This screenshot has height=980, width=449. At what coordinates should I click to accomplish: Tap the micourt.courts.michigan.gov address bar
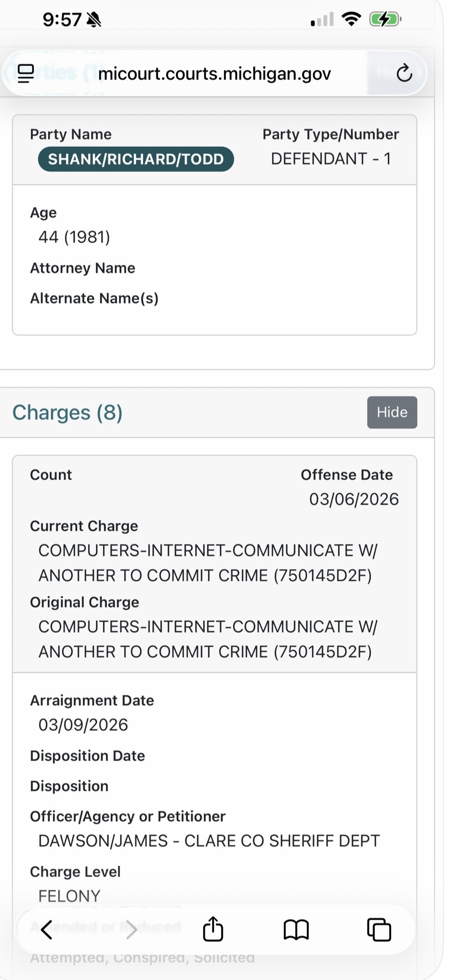(214, 74)
